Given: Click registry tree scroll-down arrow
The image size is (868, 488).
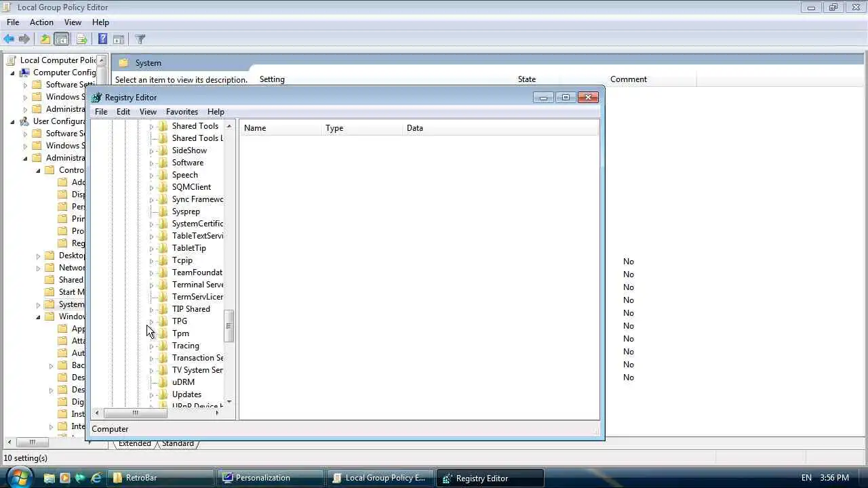Looking at the screenshot, I should tap(229, 402).
